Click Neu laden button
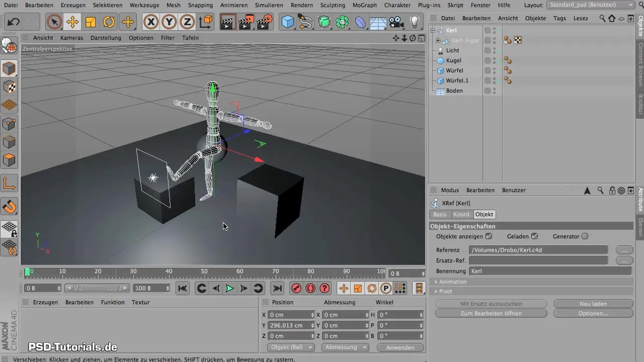 (x=593, y=304)
